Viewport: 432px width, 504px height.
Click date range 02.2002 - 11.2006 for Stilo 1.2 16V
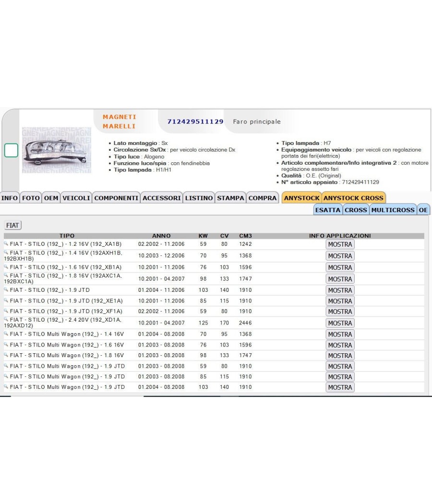point(161,244)
